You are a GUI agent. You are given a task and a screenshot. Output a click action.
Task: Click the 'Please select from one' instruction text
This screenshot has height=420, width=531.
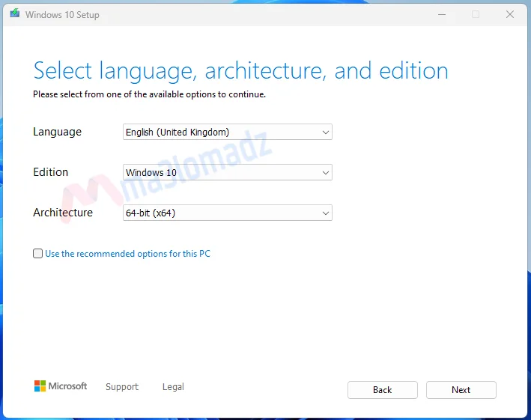[x=149, y=94]
